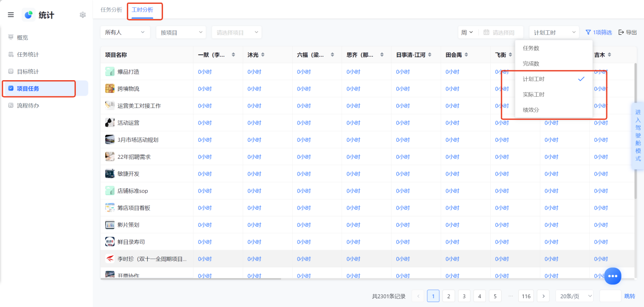Viewport: 644px width, 307px height.
Task: Sort by the 思齐 column arrows
Action: click(x=382, y=55)
